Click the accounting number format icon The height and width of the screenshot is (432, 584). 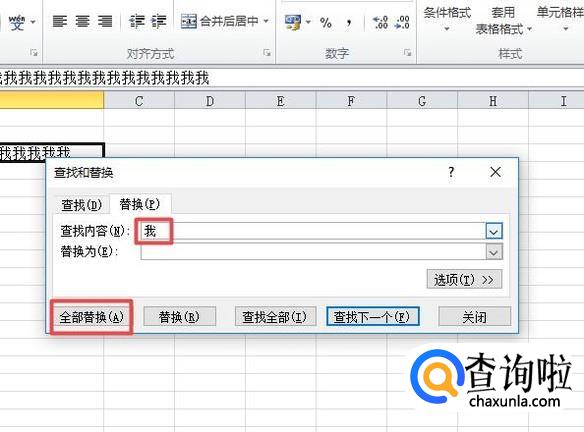click(x=293, y=22)
